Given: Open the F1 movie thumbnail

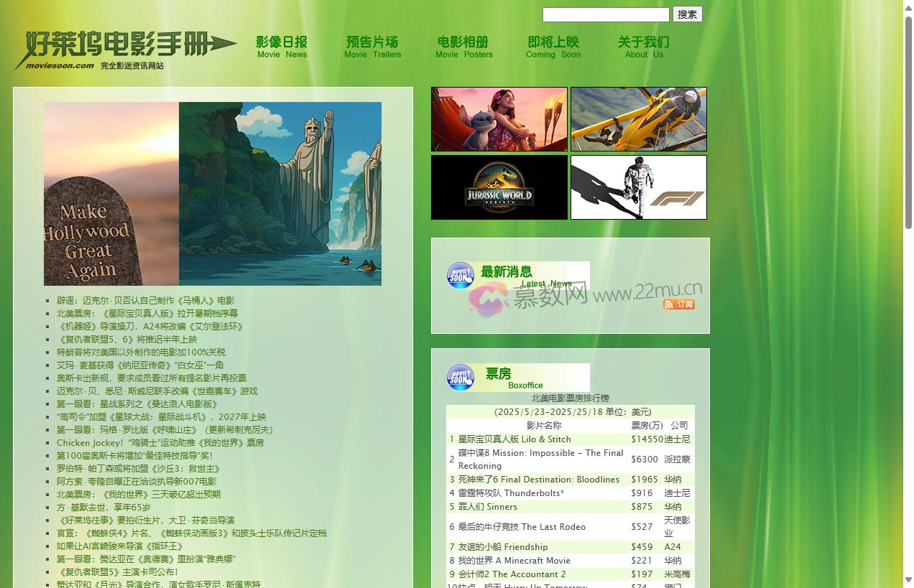Looking at the screenshot, I should [638, 187].
